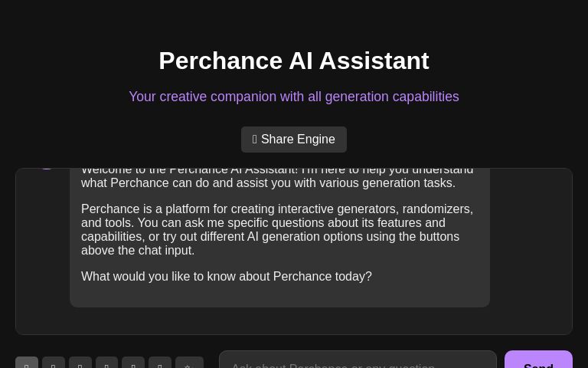Viewport: 588px width, 368px height.
Task: Click the Perchance AI Assistant heading
Action: pyautogui.click(x=294, y=61)
